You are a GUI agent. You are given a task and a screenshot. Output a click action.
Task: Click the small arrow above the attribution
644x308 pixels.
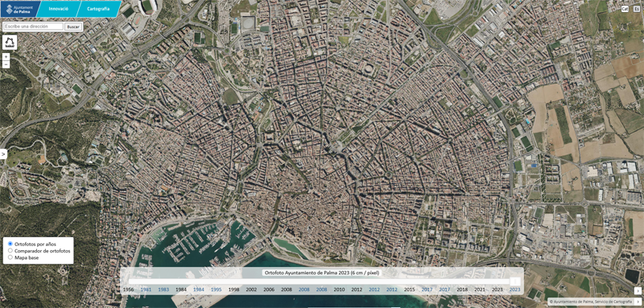pyautogui.click(x=637, y=290)
